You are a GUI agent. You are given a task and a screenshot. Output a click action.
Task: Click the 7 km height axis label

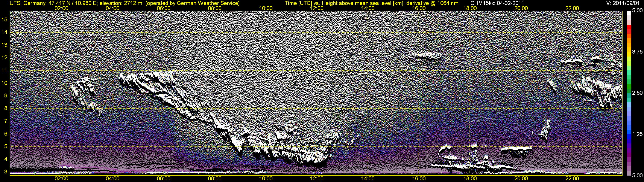pos(6,121)
